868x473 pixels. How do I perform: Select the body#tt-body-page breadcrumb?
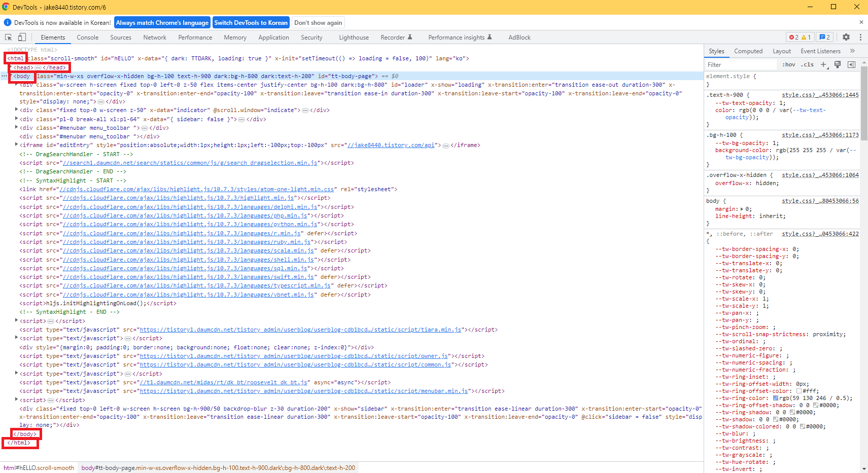tap(218, 468)
